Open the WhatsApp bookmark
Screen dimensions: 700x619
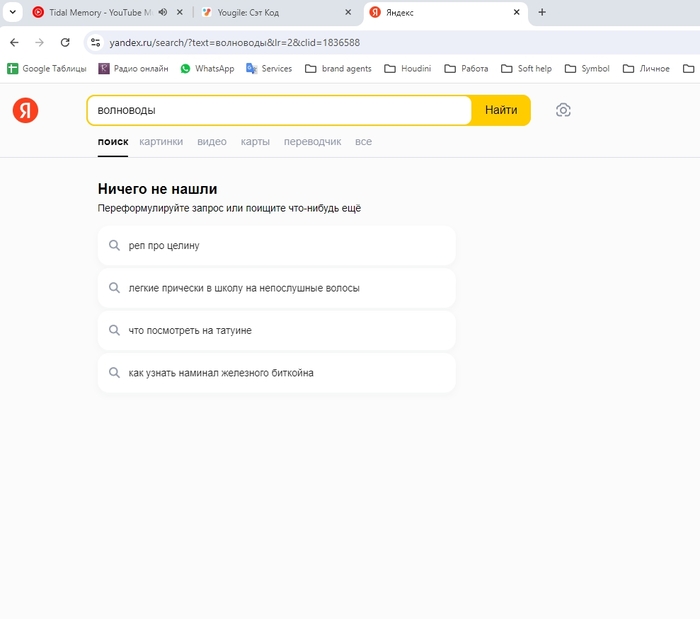click(207, 69)
